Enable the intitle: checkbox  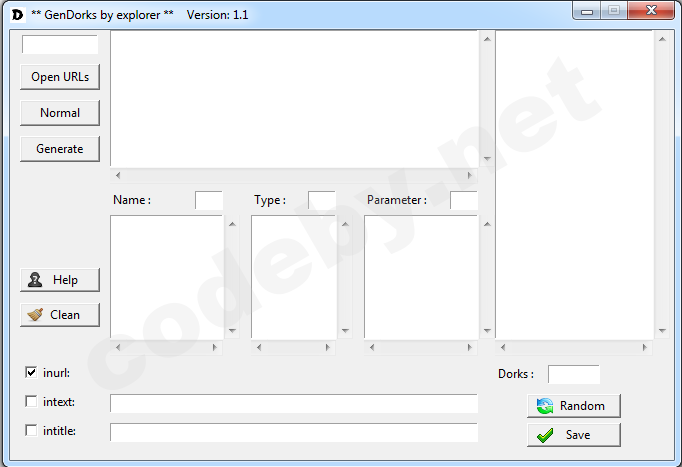[31, 430]
